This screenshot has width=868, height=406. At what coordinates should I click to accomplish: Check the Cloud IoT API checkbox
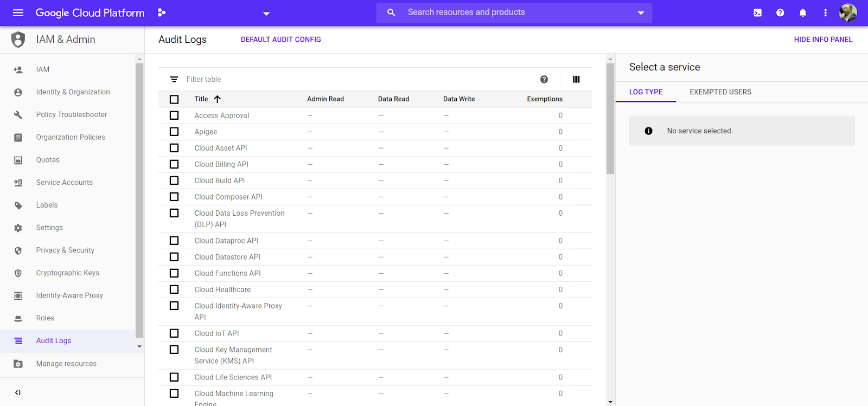(x=174, y=333)
